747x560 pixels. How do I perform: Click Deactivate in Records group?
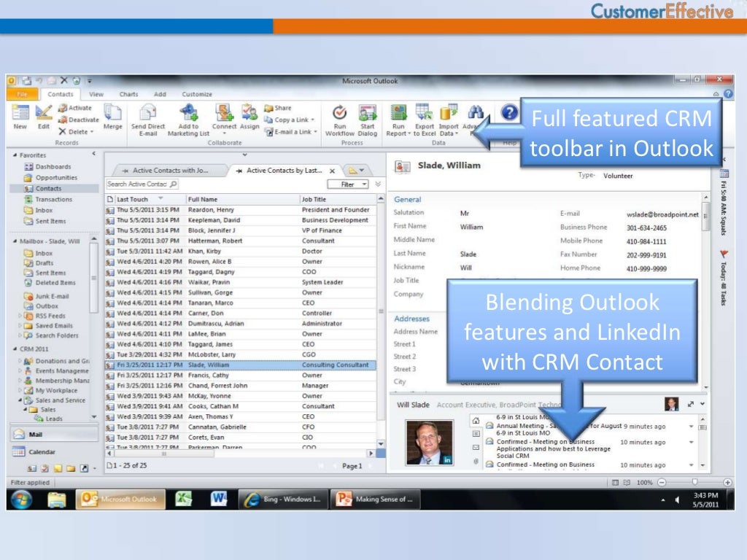(x=79, y=120)
